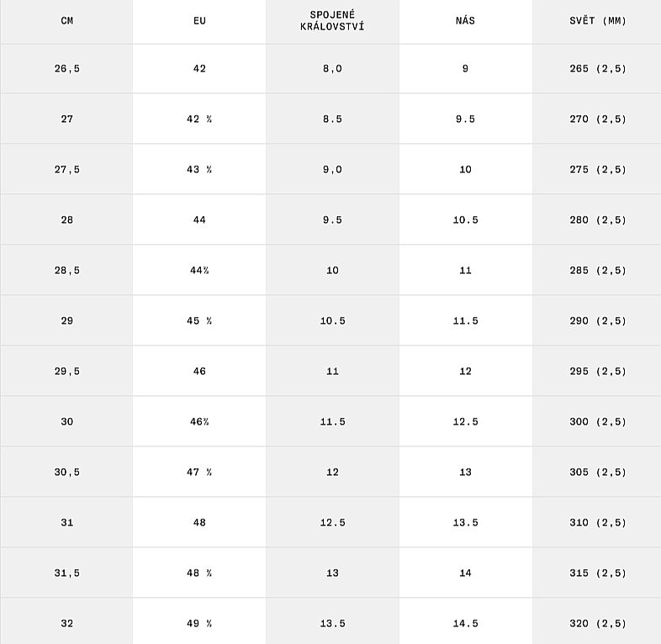Select the 26,5 cell in CM column
This screenshot has width=661, height=644.
pos(66,69)
